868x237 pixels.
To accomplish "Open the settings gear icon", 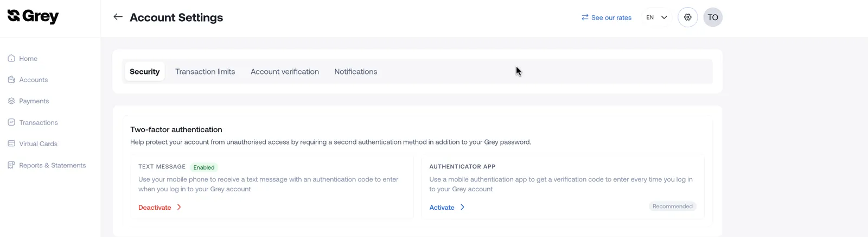I will (x=687, y=17).
